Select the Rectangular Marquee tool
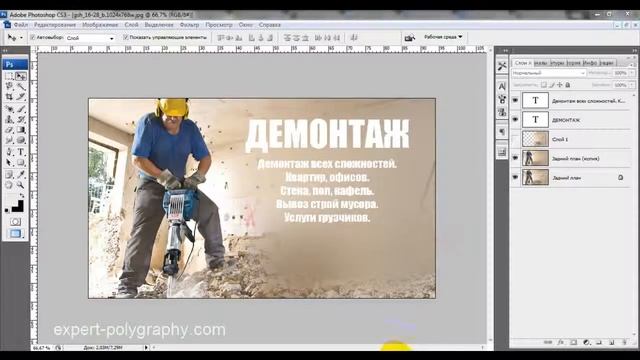This screenshot has width=640, height=360. 9,76
